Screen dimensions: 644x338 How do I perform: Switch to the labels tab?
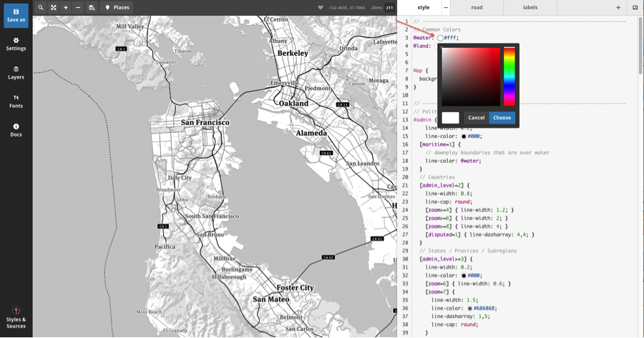click(530, 8)
